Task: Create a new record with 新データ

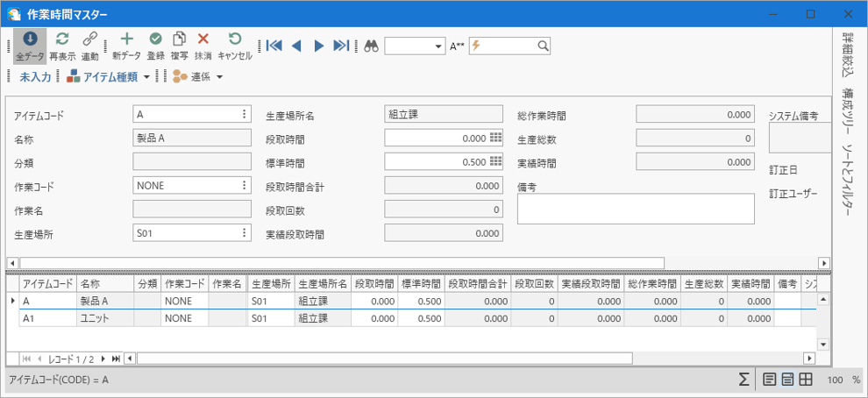Action: click(x=126, y=46)
